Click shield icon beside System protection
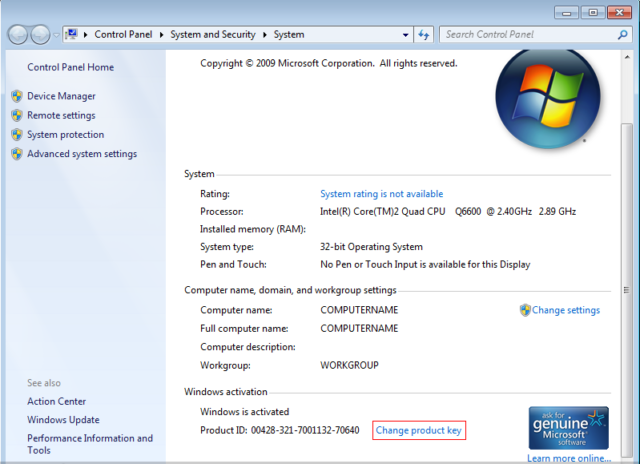The width and height of the screenshot is (640, 464). click(x=17, y=135)
